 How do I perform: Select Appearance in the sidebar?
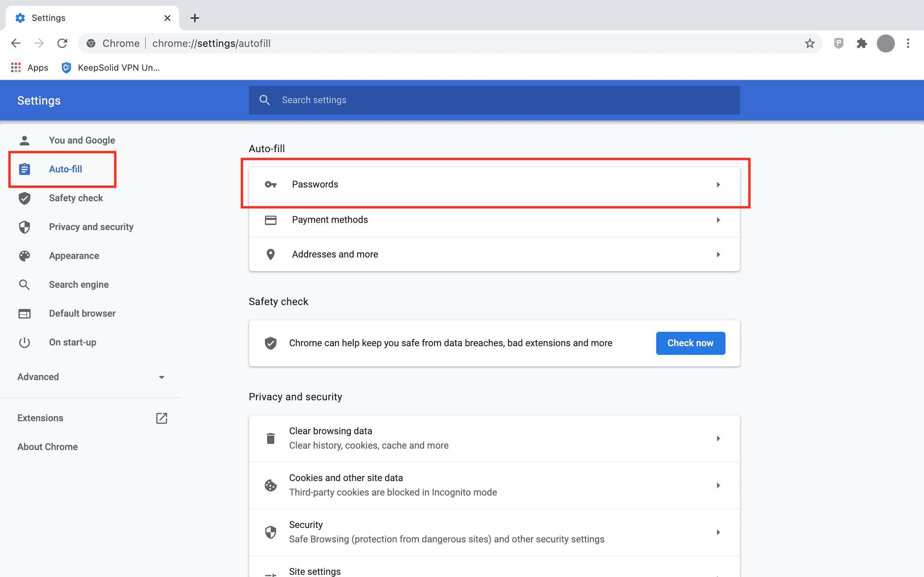click(74, 256)
